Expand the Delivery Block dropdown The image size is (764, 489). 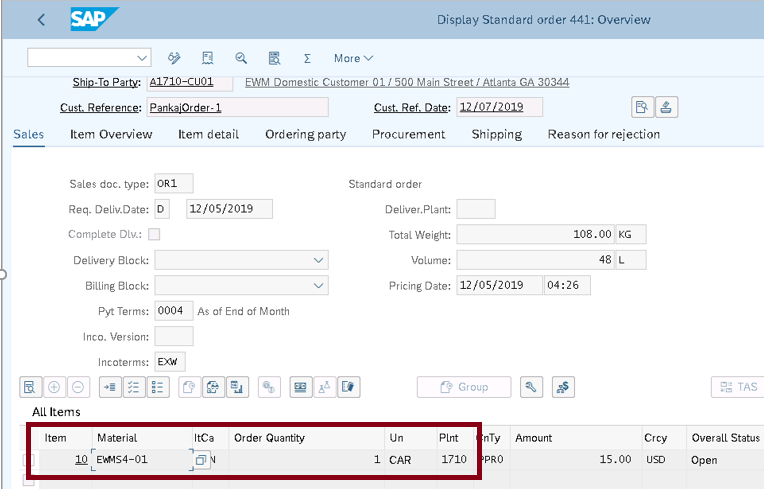tap(318, 260)
